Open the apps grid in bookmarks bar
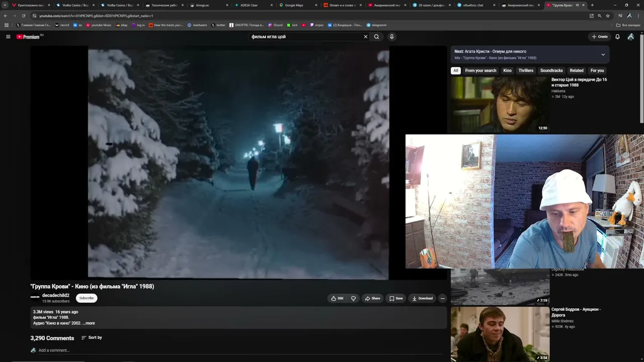Viewport: 644px width, 362px height. pos(7,25)
